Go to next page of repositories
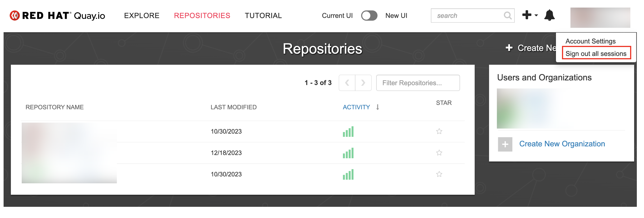Image resolution: width=644 pixels, height=218 pixels. pos(363,83)
